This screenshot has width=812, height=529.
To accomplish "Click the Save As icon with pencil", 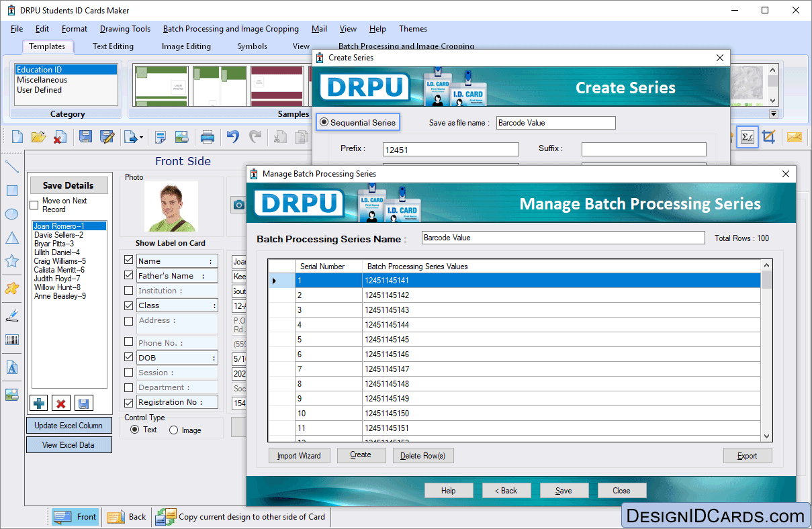I will [107, 137].
